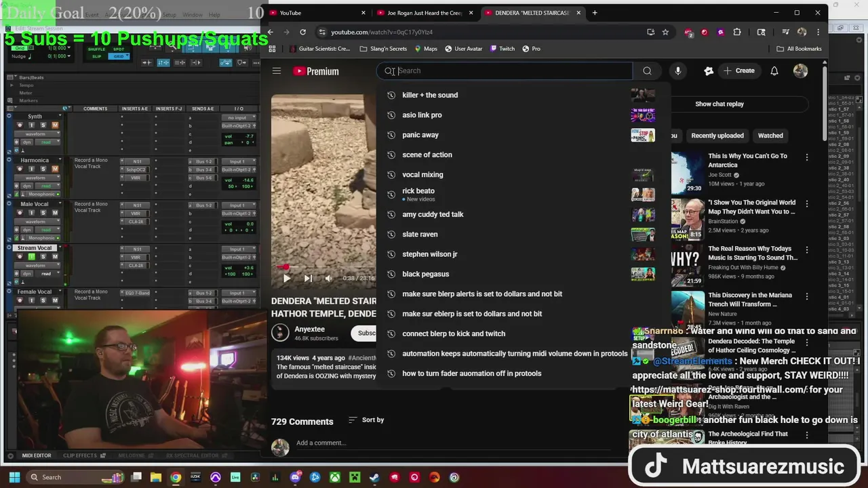This screenshot has height=488, width=868.
Task: Skip to next video in player
Action: 308,278
